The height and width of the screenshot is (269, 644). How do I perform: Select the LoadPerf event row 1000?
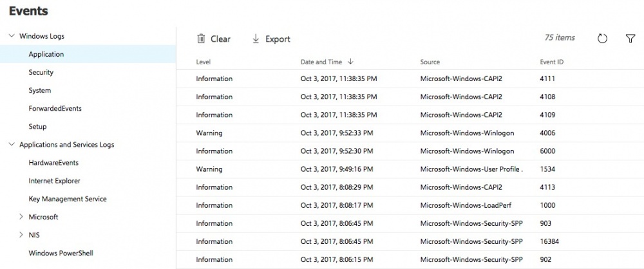pyautogui.click(x=386, y=205)
